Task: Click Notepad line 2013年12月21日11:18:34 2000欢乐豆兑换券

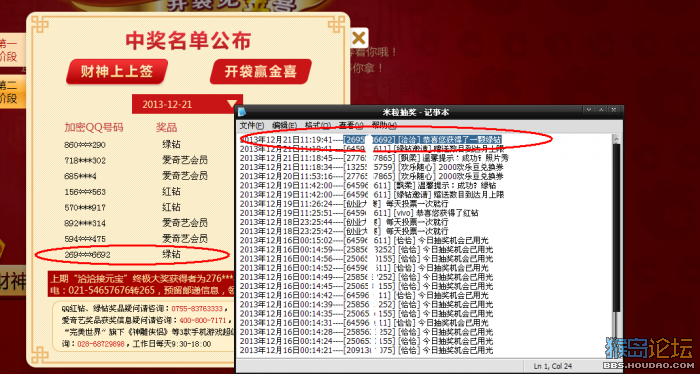Action: [371, 167]
